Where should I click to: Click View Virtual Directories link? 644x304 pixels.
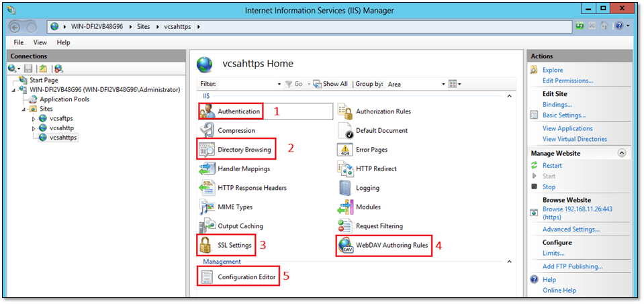pos(575,139)
